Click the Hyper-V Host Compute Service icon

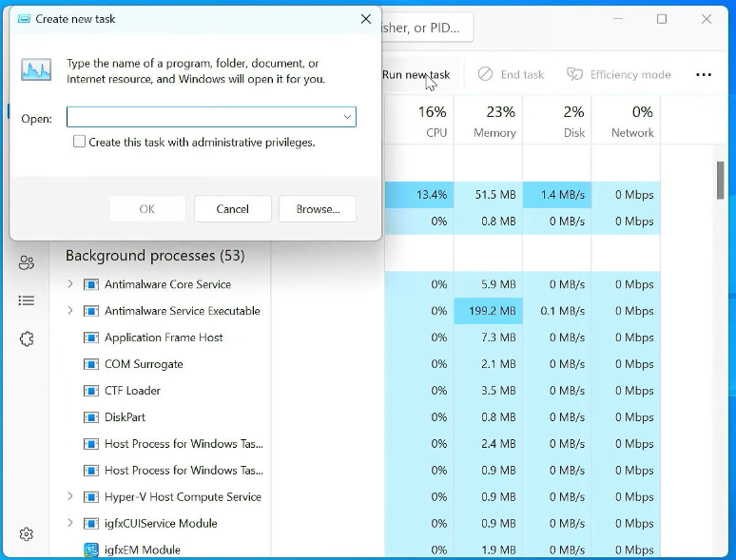[91, 496]
